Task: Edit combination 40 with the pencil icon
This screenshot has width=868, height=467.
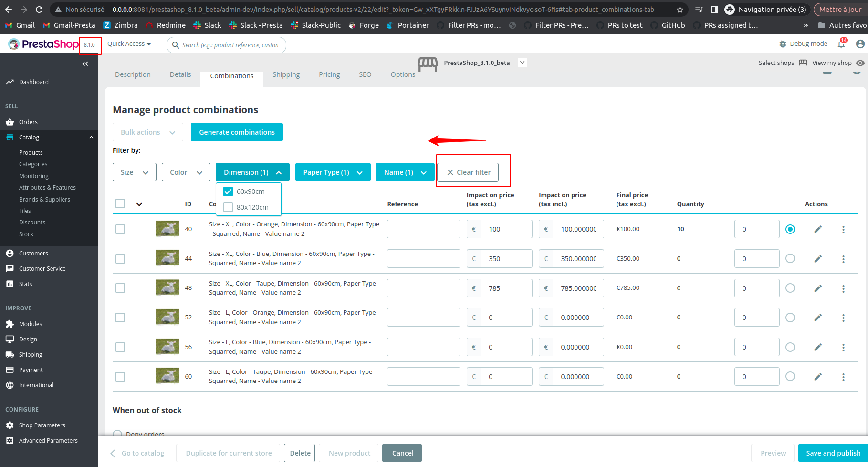Action: 818,229
